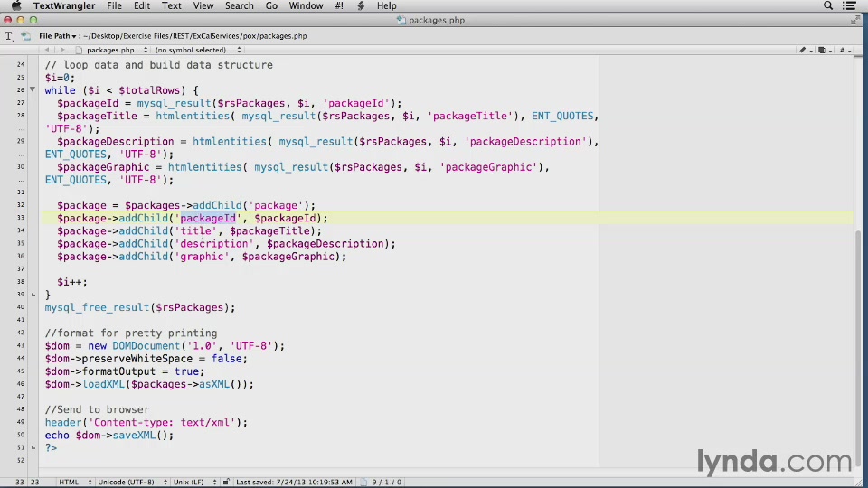Click the fold end marker at line 39
The height and width of the screenshot is (488, 868).
click(x=33, y=295)
